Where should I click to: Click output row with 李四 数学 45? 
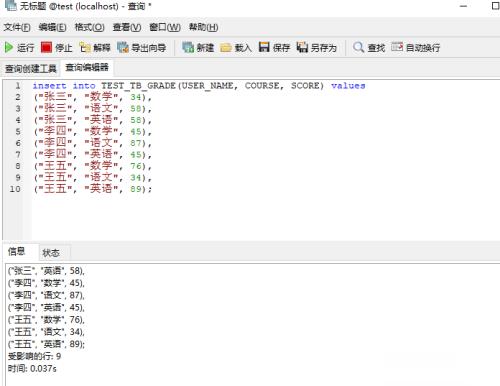coord(46,283)
